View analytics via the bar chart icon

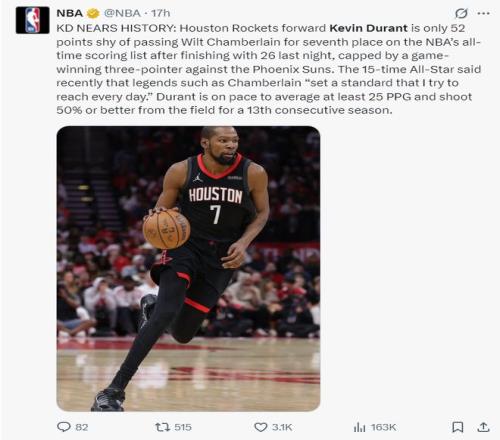click(x=359, y=427)
